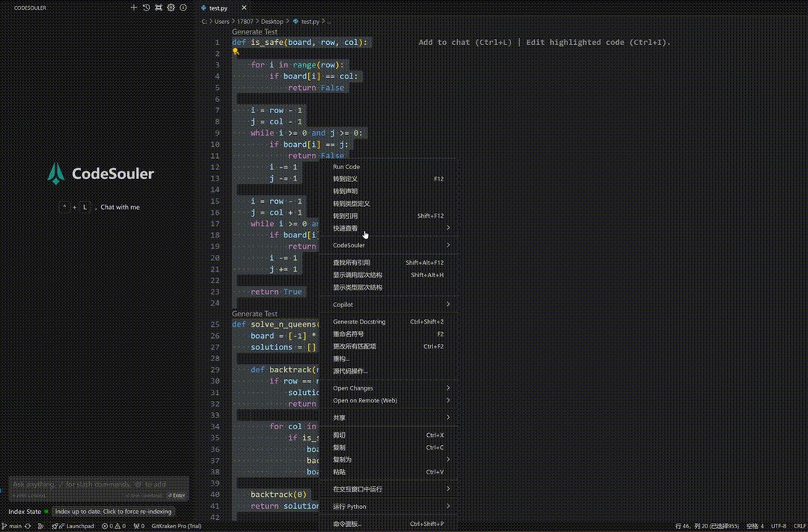
Task: Choose 显示调用层次结构 menu entry
Action: [x=389, y=275]
